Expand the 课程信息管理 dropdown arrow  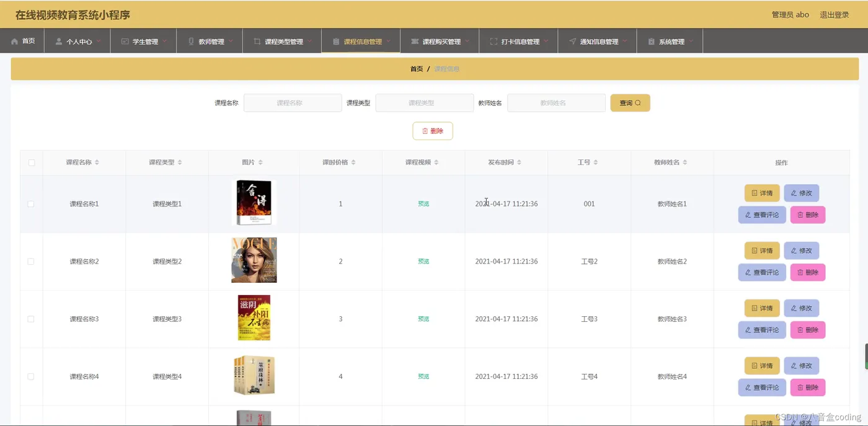pos(388,41)
